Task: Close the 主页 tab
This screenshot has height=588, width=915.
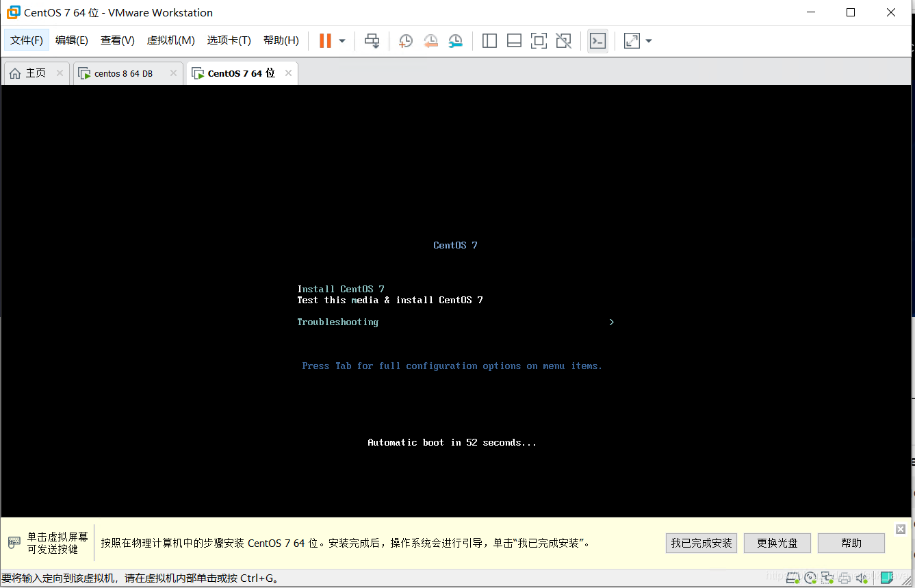Action: (60, 73)
